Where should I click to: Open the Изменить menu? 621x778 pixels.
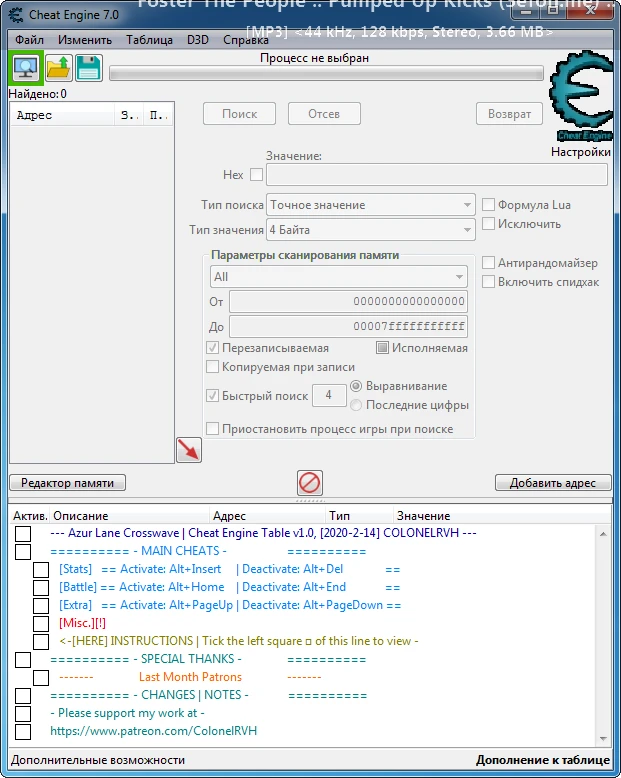pos(85,40)
